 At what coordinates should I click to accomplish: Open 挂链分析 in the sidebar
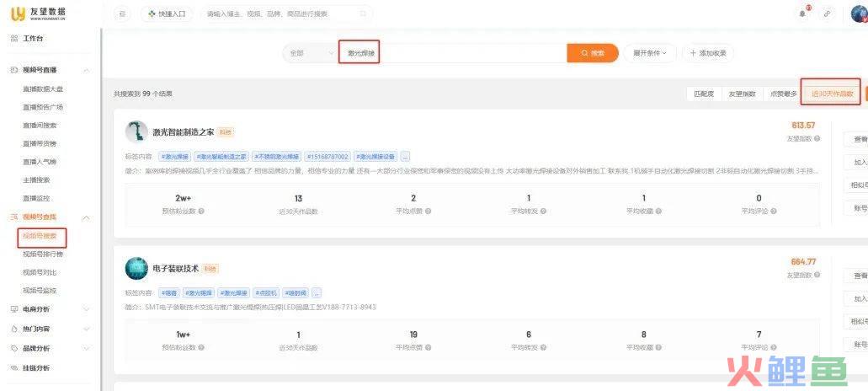36,367
